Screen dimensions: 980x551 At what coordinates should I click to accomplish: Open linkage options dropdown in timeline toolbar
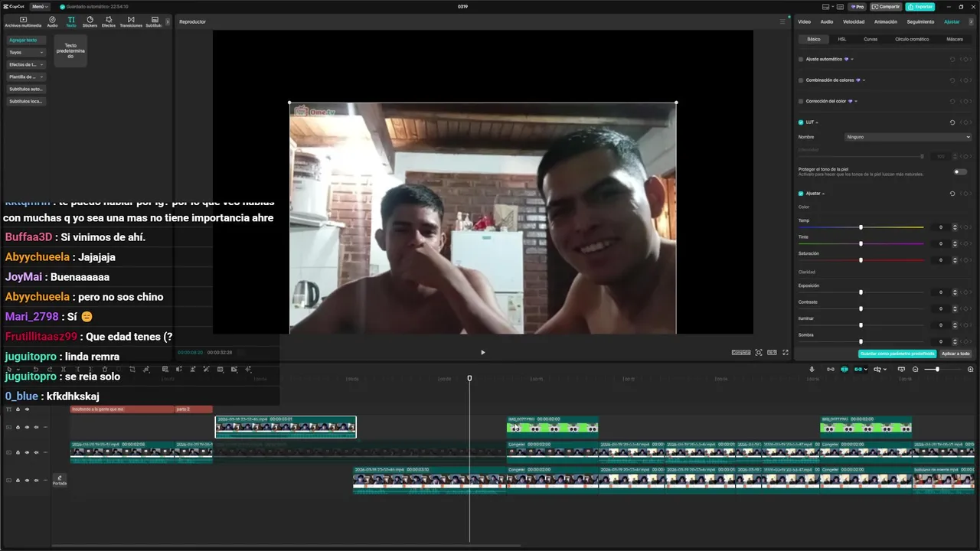(865, 369)
